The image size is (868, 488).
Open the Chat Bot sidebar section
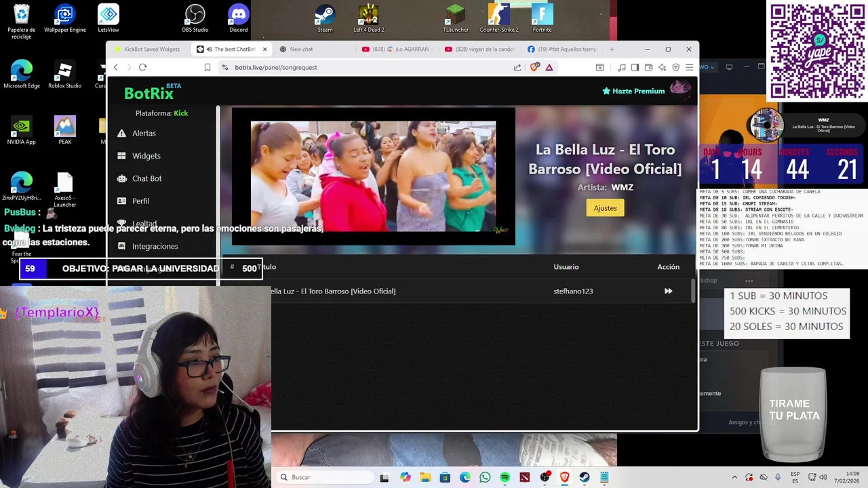coord(146,178)
